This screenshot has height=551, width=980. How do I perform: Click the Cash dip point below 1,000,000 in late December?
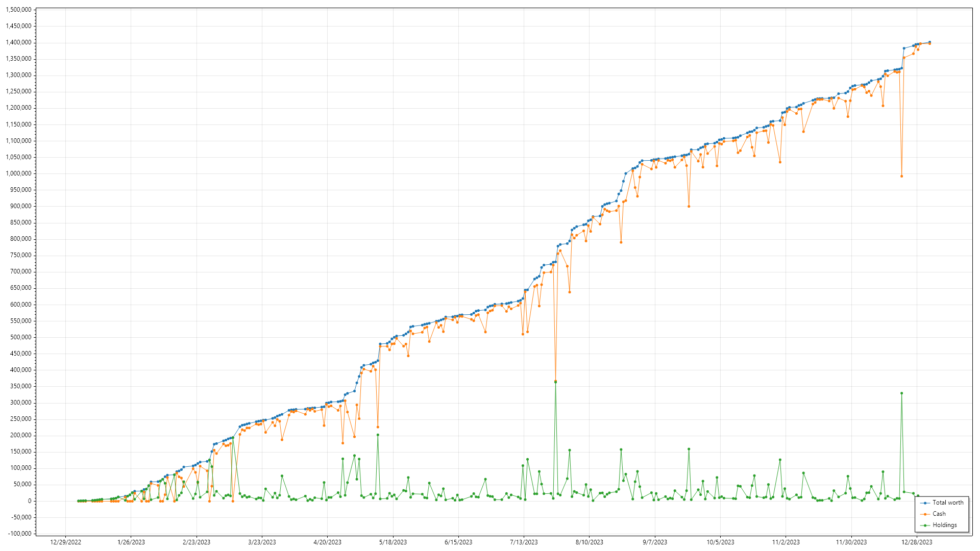[902, 176]
